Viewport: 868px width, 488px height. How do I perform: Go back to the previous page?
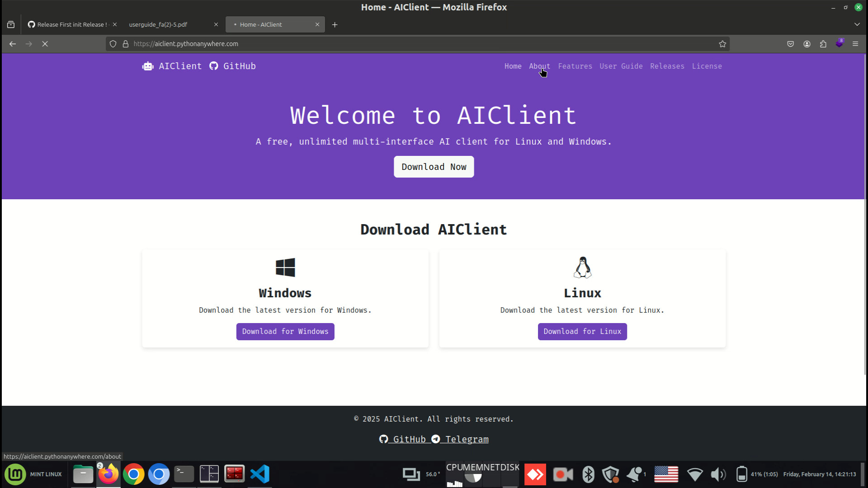pos(13,44)
